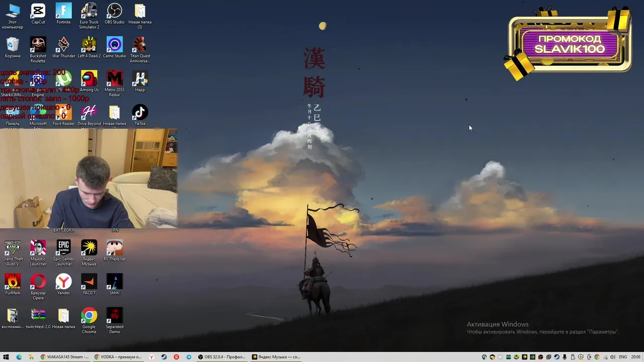Click the Яндекс Музыка desktop shortcut
The width and height of the screenshot is (644, 362).
click(x=89, y=253)
